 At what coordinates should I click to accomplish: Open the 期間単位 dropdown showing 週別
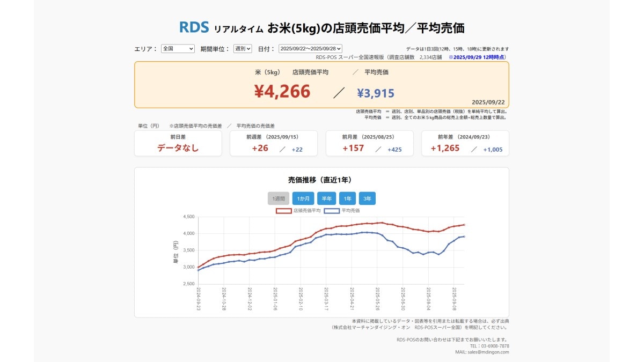243,48
